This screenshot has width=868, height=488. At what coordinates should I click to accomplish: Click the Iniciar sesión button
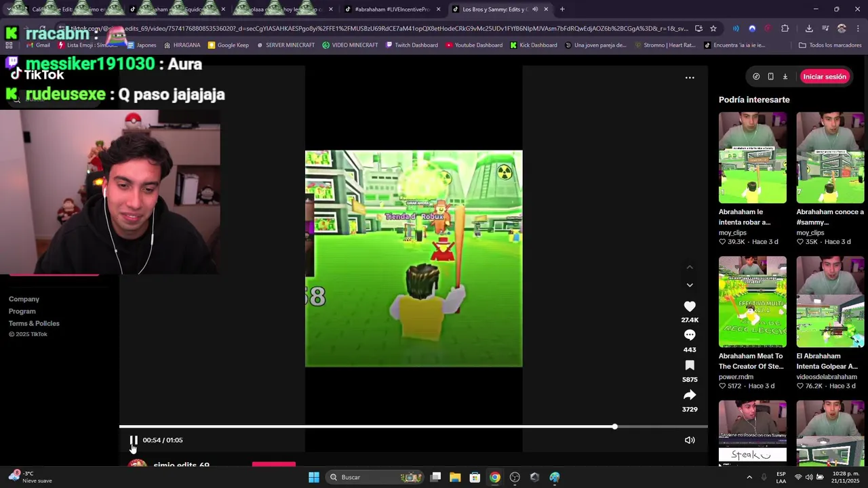coord(825,77)
